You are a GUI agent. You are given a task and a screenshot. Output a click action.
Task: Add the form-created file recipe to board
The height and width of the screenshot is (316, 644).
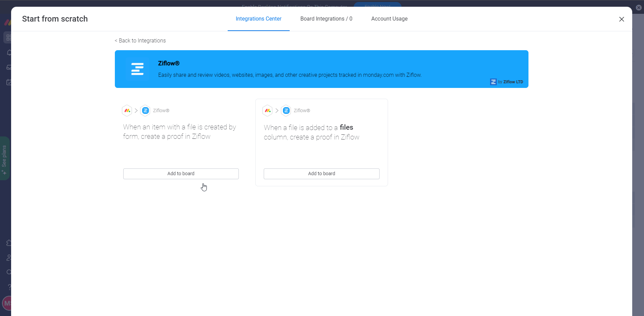click(181, 174)
